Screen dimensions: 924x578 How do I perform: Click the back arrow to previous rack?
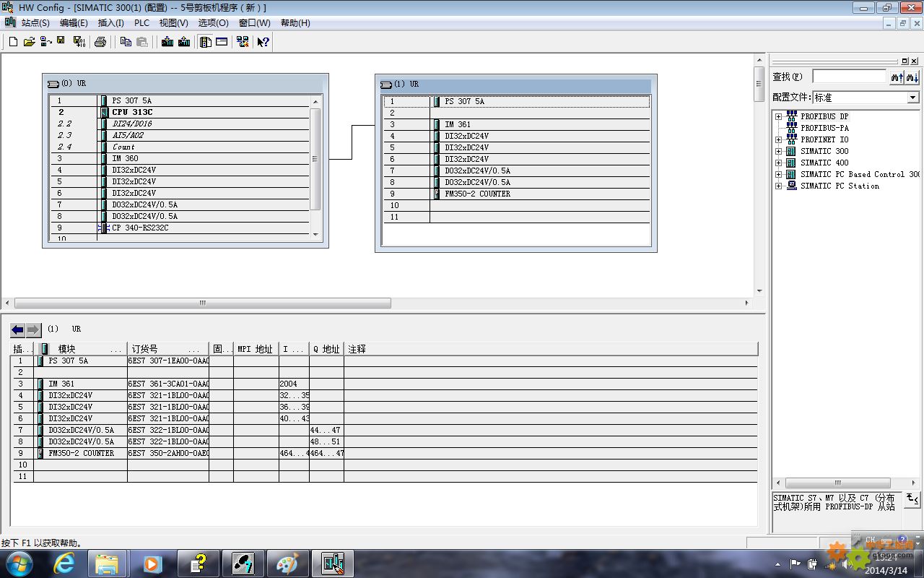(x=17, y=330)
